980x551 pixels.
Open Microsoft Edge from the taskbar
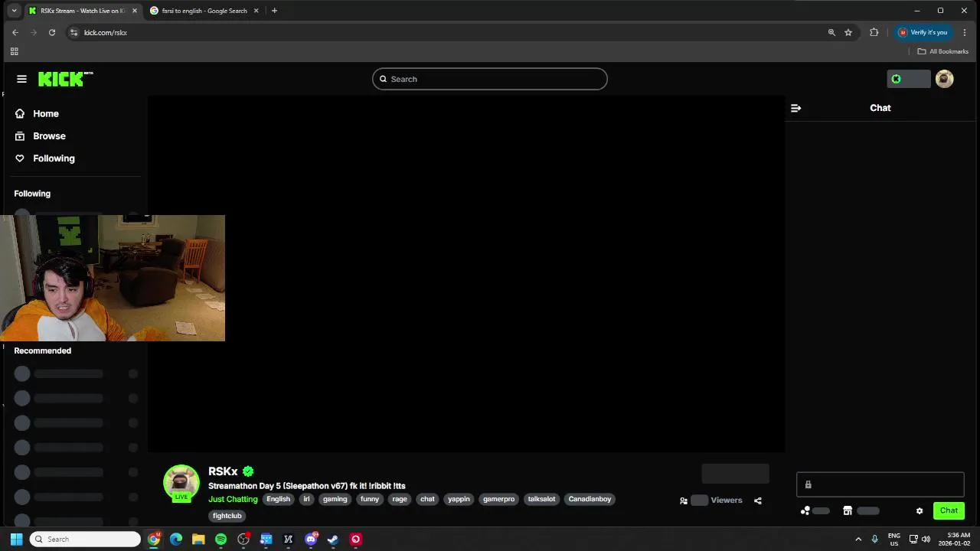click(176, 540)
